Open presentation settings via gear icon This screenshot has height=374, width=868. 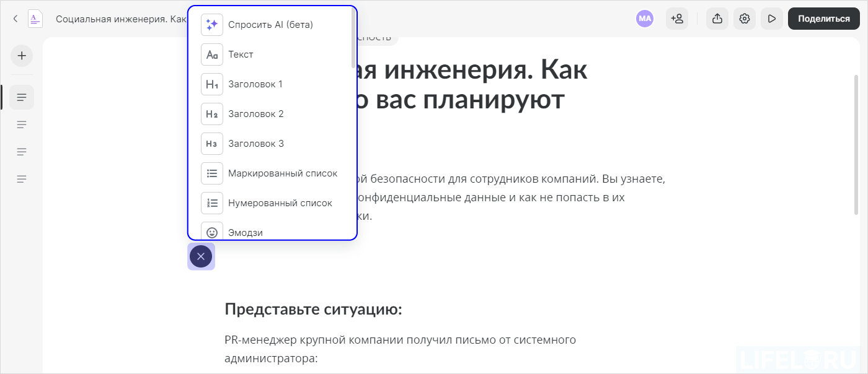tap(744, 19)
